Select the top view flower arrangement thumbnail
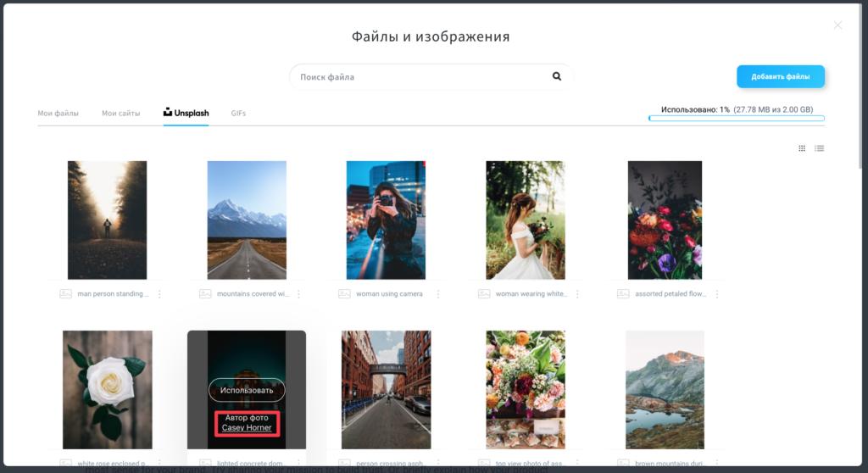This screenshot has height=473, width=868. [526, 390]
